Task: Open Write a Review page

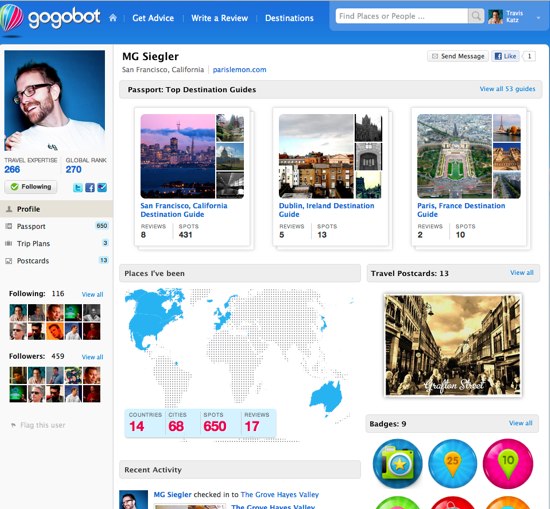Action: coord(220,18)
